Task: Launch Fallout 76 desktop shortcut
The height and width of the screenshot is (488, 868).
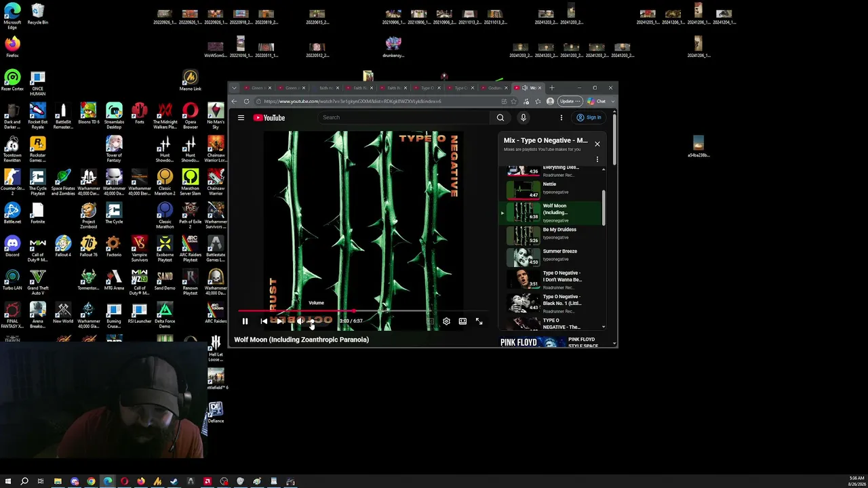Action: (x=88, y=247)
